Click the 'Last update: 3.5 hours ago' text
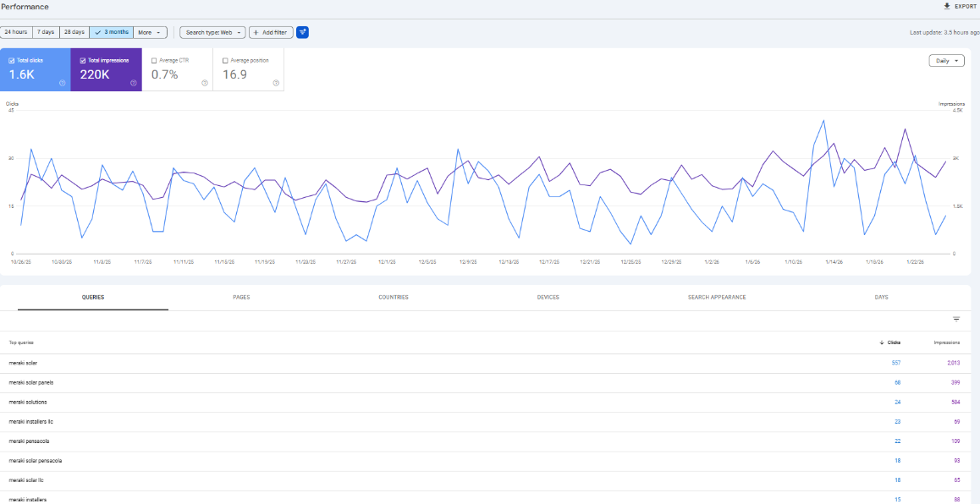Viewport: 980px width, 504px height. point(944,32)
